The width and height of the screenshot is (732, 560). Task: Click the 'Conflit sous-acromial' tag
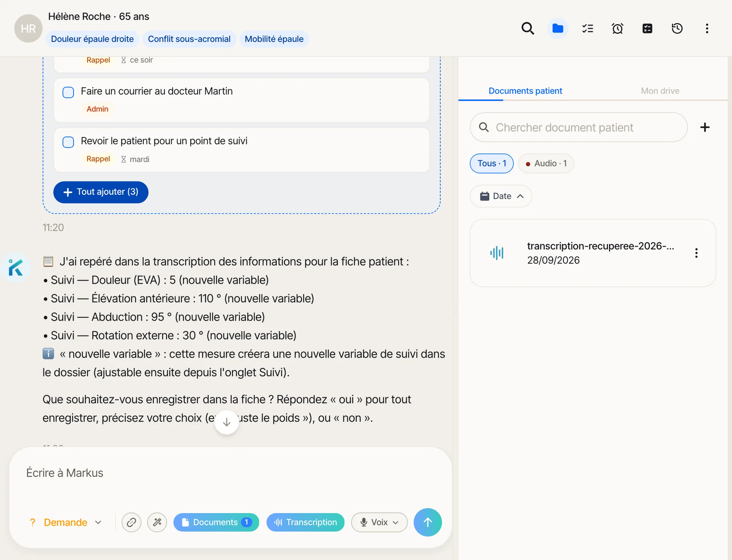189,39
